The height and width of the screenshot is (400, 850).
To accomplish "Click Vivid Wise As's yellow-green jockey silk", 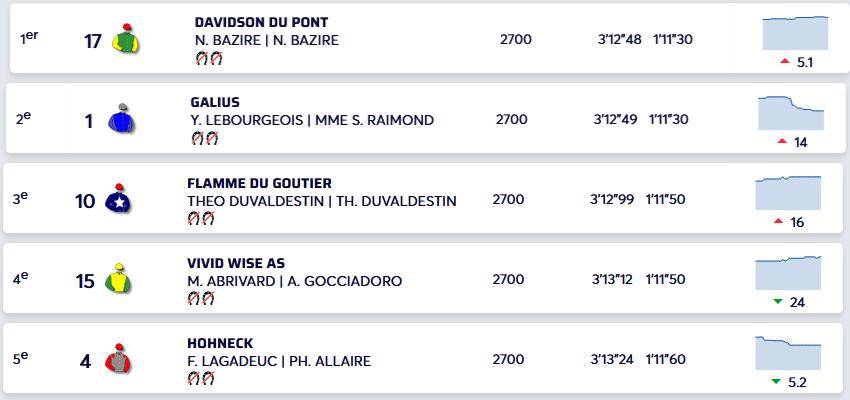I will (119, 281).
